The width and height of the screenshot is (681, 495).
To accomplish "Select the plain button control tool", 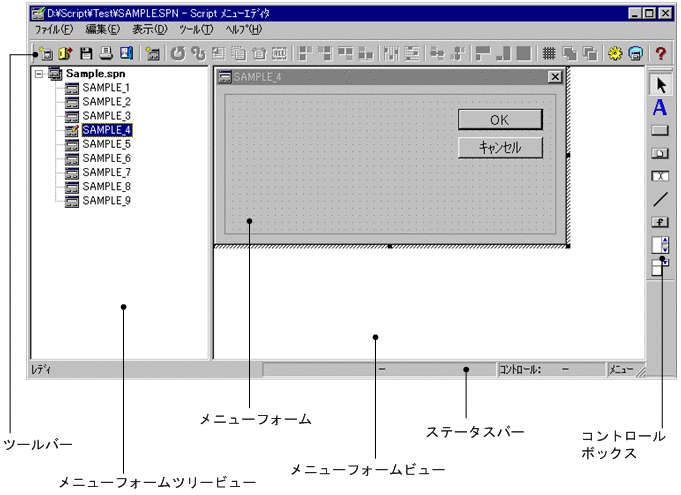I will [660, 131].
